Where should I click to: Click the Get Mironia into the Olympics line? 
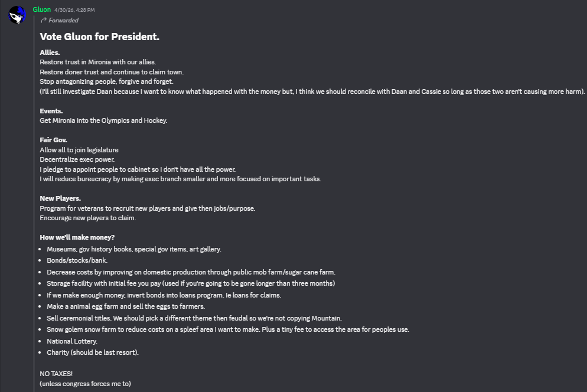pyautogui.click(x=103, y=120)
